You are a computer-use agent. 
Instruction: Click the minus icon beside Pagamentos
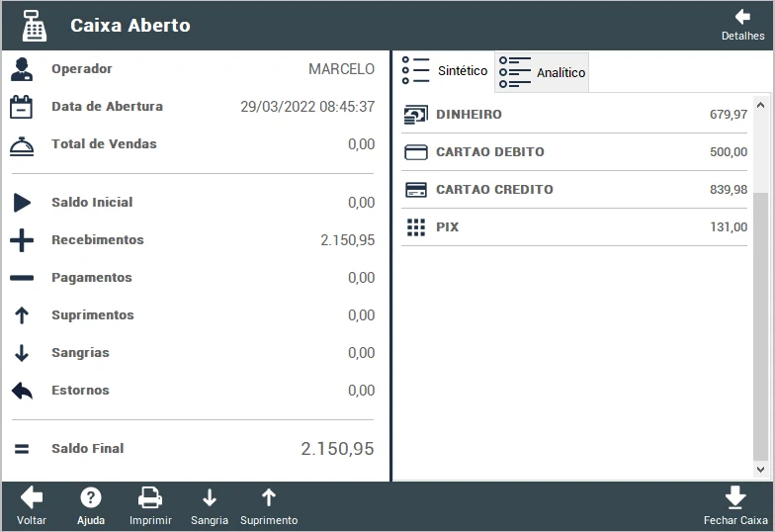(x=22, y=278)
